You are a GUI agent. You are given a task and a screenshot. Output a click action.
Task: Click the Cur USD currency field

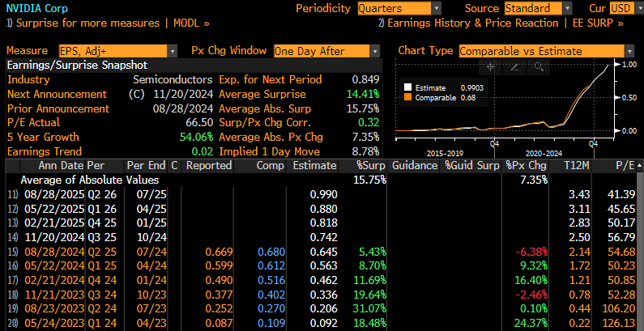[623, 8]
